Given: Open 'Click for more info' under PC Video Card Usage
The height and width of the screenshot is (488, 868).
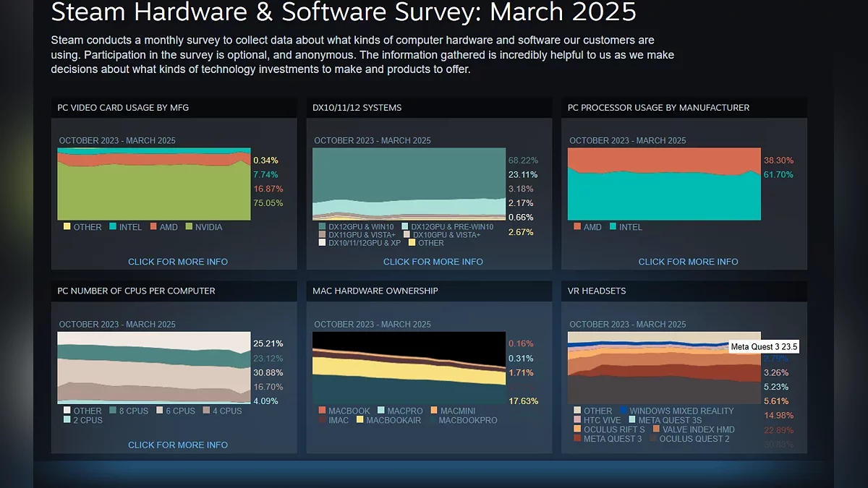Looking at the screenshot, I should 178,262.
